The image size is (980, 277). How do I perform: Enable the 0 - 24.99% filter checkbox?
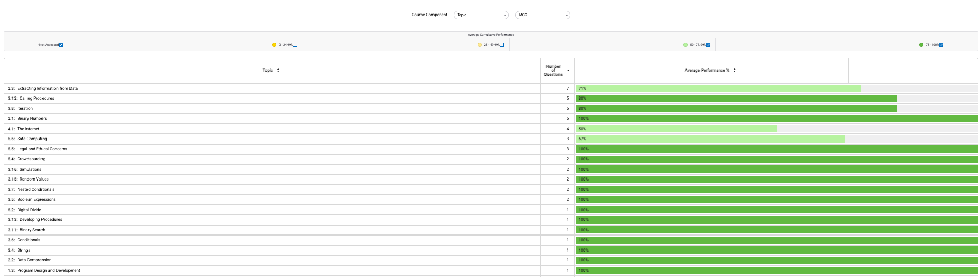(295, 45)
